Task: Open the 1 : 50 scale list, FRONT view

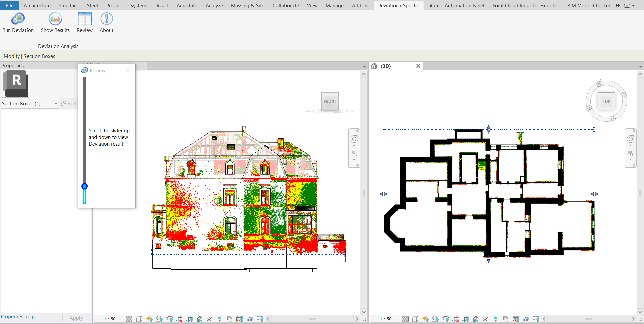Action: coord(110,319)
